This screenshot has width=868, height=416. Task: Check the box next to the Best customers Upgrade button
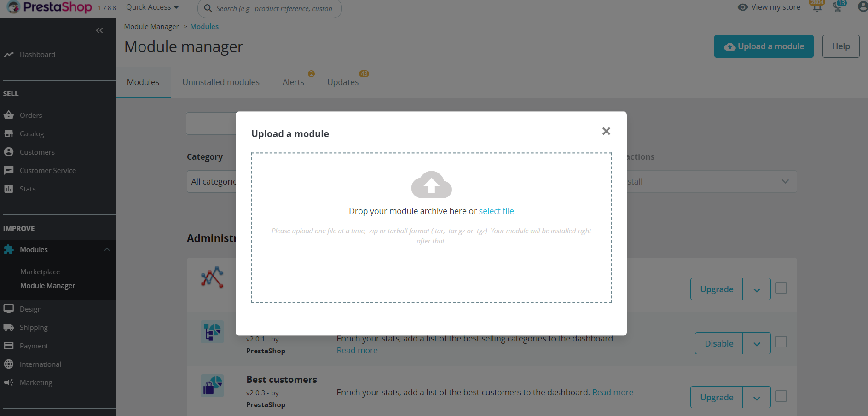point(781,396)
